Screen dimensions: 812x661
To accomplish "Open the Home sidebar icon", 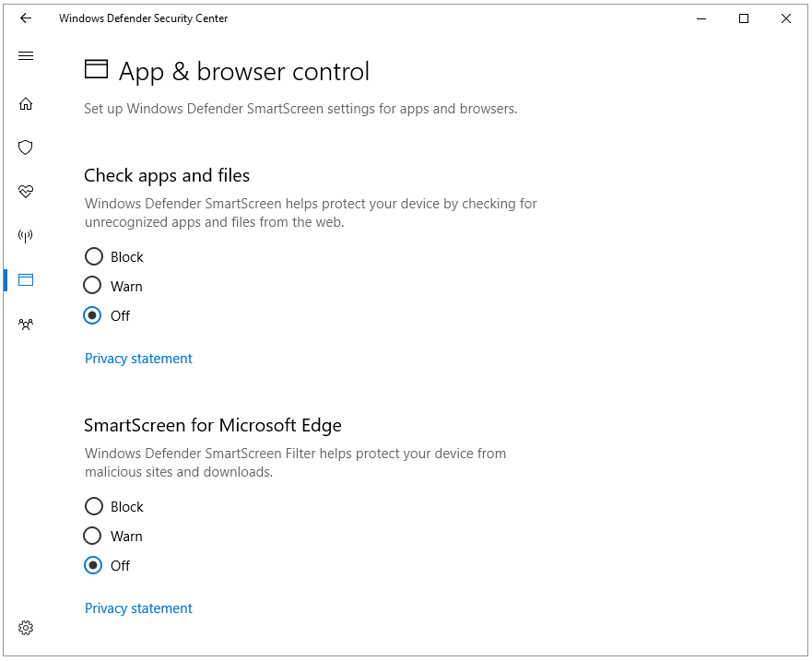I will coord(26,104).
